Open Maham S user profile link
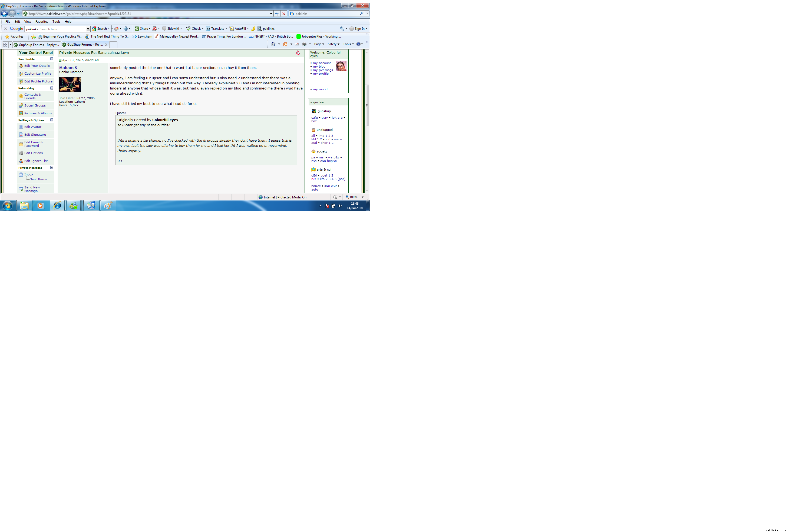Screen dimensions: 786x532 (68, 68)
